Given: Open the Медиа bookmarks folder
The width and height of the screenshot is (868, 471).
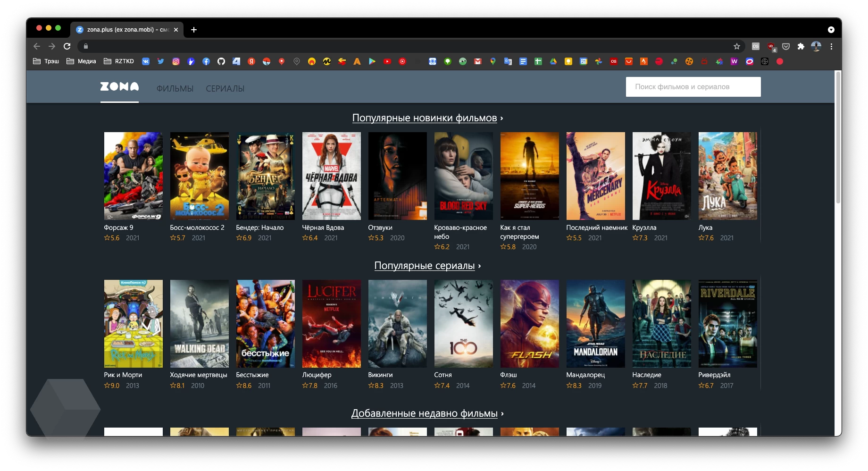Looking at the screenshot, I should point(81,61).
